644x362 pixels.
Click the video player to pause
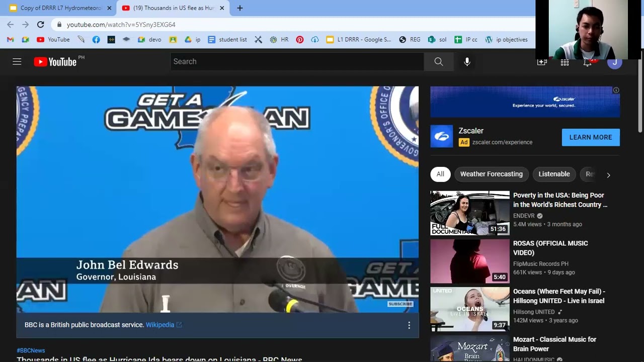coord(217,199)
